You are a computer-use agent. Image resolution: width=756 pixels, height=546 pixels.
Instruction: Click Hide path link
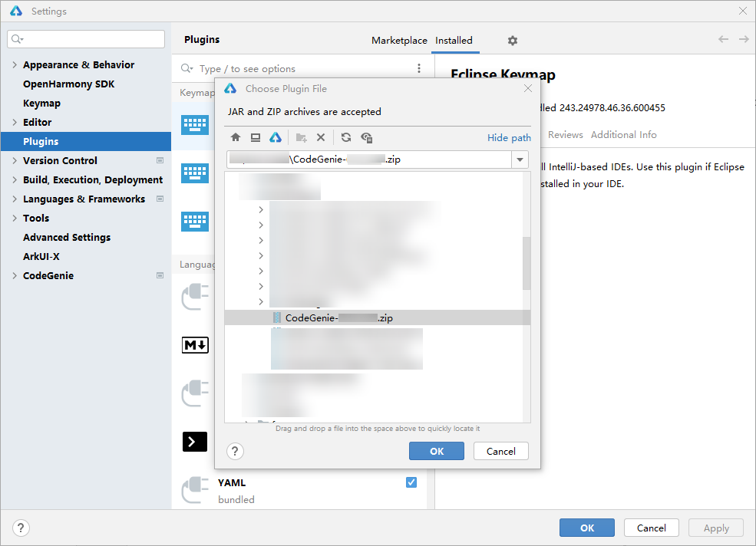509,138
